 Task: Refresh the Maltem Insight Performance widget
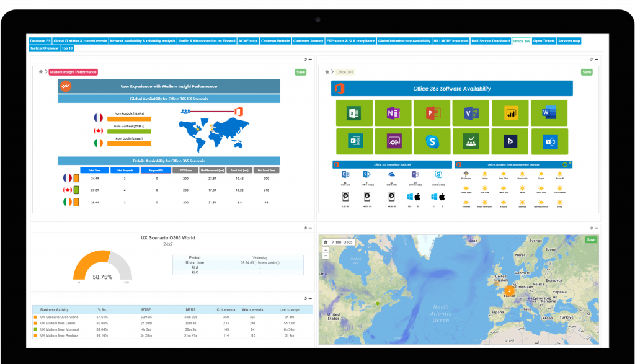pyautogui.click(x=305, y=60)
